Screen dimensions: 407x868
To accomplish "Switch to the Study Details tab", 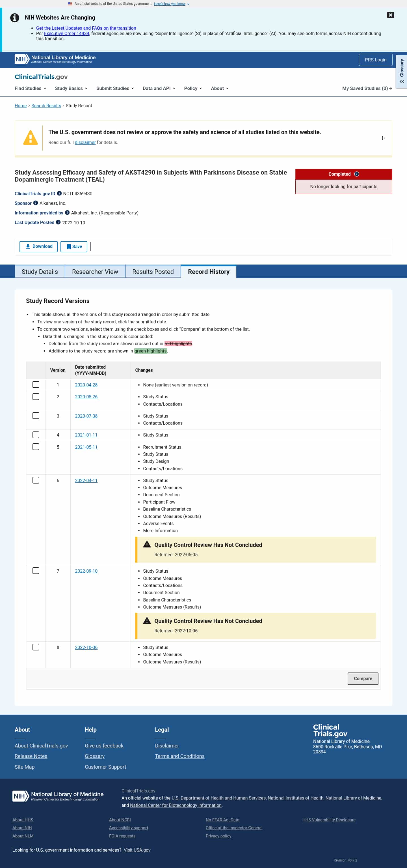I will coord(40,272).
